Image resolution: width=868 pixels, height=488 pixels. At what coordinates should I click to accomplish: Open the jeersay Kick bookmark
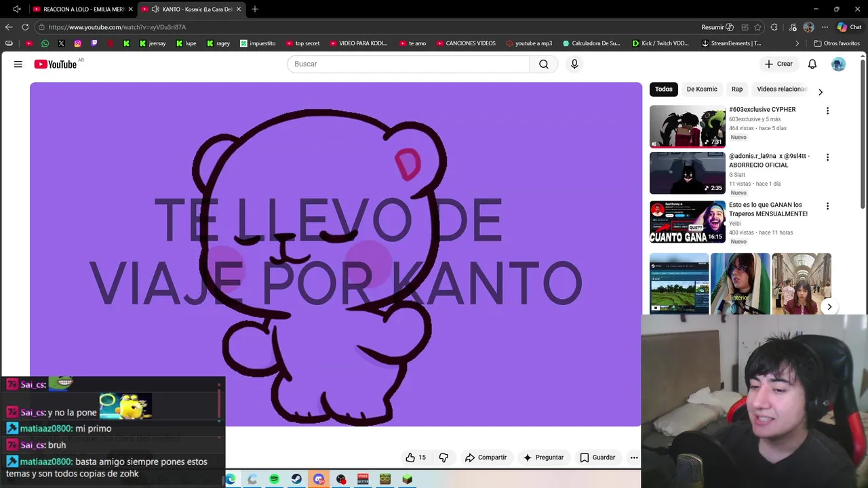[x=153, y=43]
